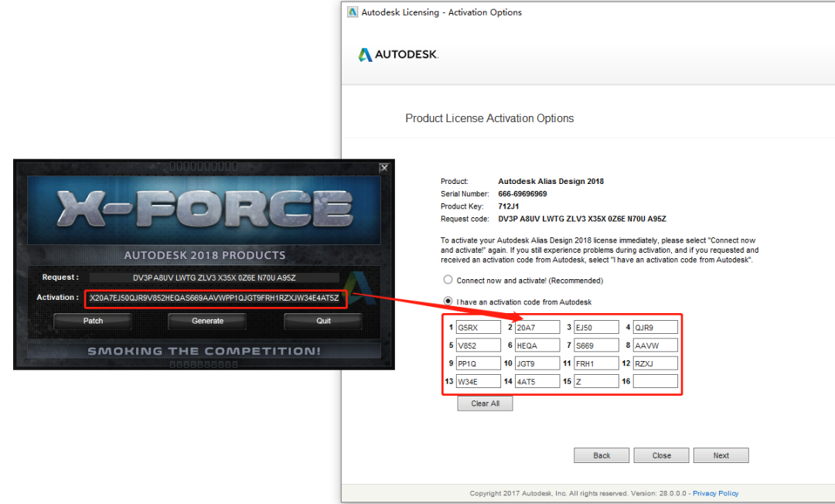
Task: Click the 'Product License Activation Options' heading
Action: [489, 118]
